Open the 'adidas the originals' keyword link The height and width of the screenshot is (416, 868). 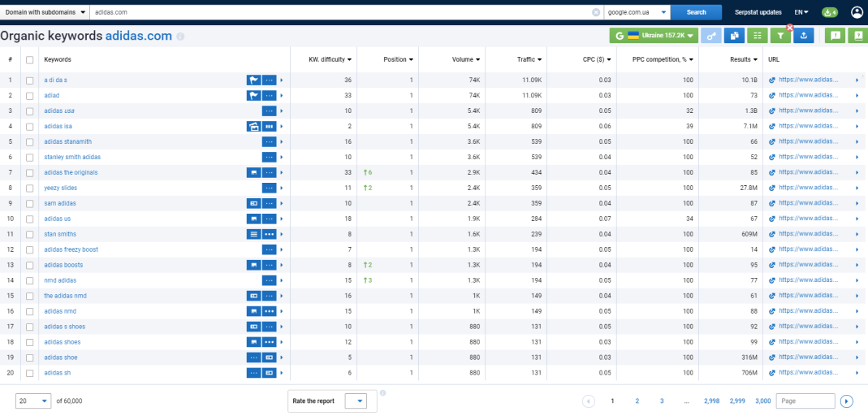point(71,173)
